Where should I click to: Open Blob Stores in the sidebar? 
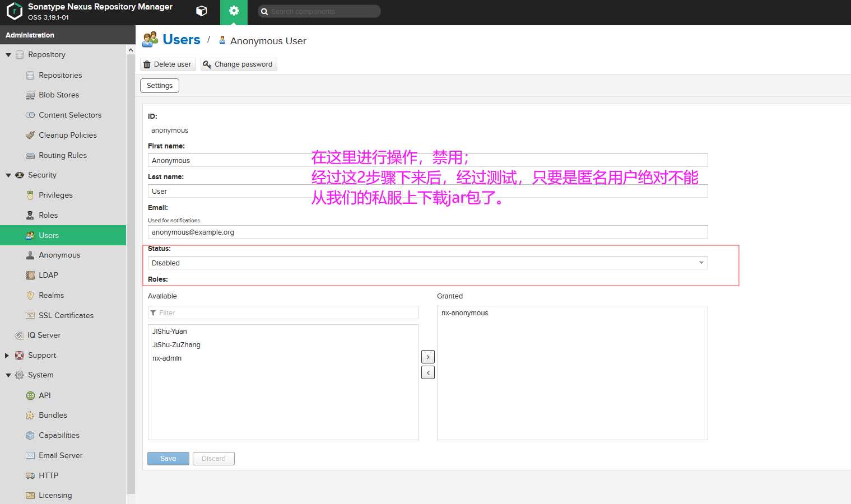[59, 95]
